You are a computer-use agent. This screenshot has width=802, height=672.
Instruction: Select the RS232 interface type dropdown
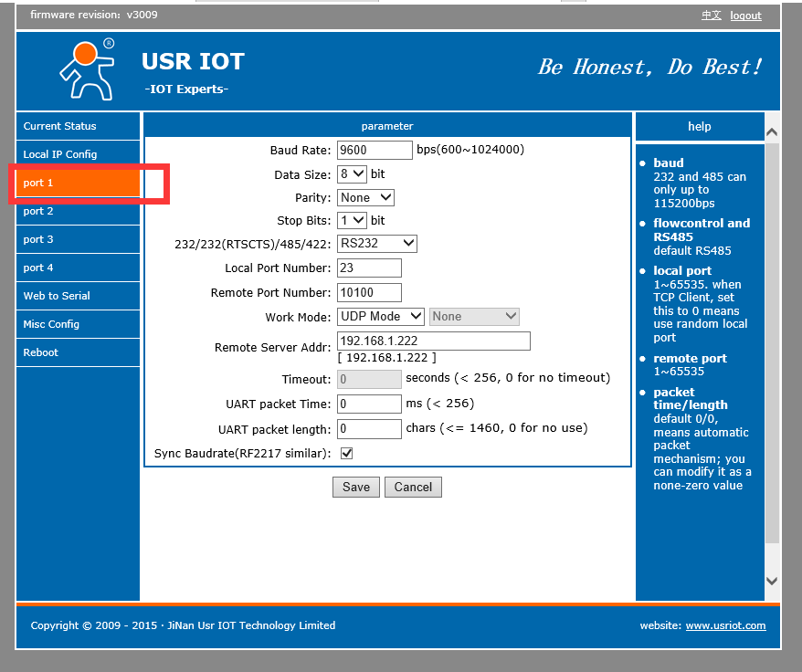pyautogui.click(x=376, y=243)
